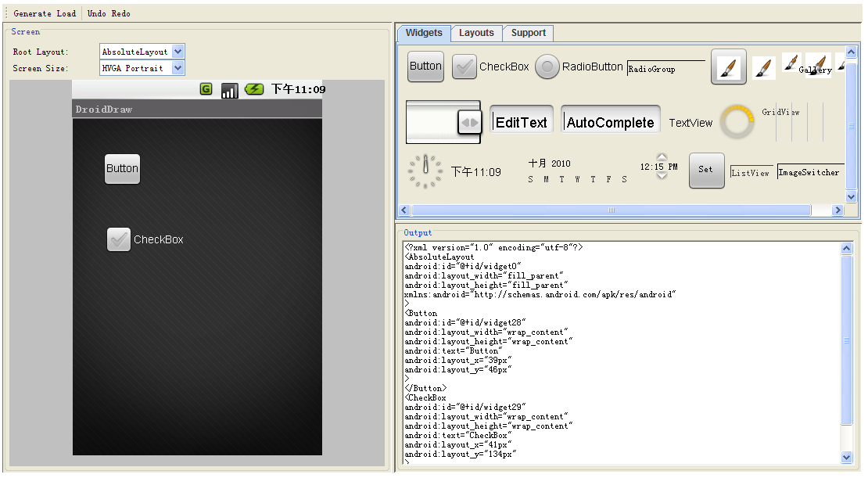Screen dimensions: 868x478
Task: Click the Button placed on phone canvas
Action: (x=122, y=168)
